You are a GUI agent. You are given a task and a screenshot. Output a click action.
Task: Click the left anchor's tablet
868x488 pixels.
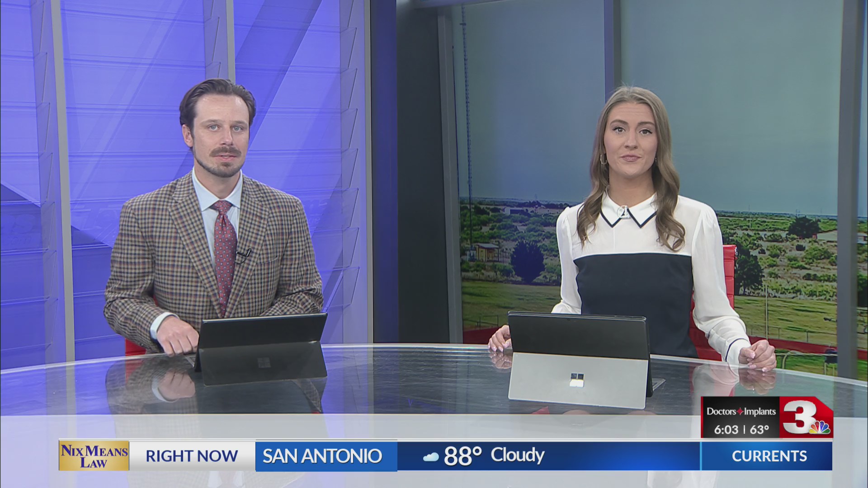coord(261,348)
